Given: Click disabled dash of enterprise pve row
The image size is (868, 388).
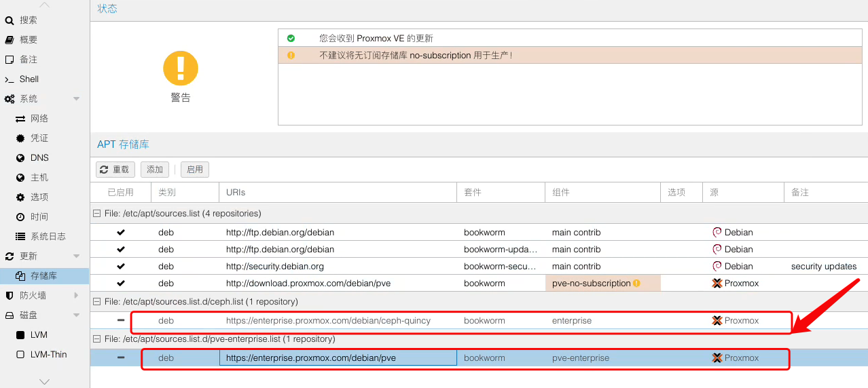Looking at the screenshot, I should (x=121, y=358).
